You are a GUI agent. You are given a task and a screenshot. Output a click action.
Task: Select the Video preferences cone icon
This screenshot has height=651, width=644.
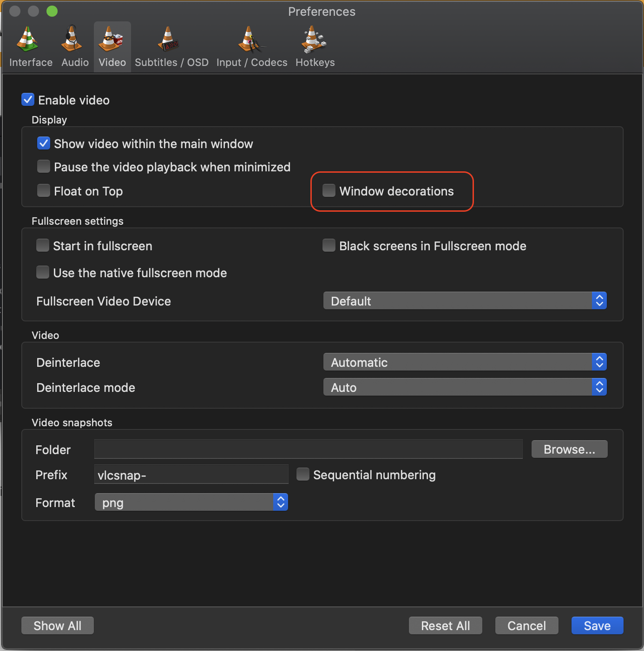(112, 39)
